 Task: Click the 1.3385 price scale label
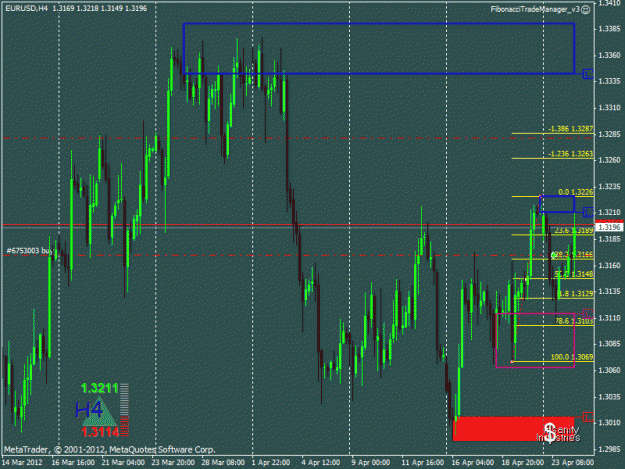click(x=609, y=29)
